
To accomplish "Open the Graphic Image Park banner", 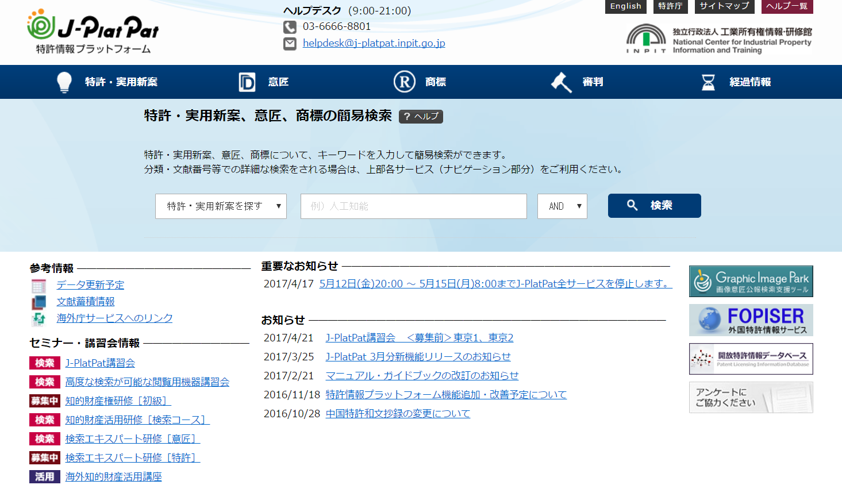I will click(x=751, y=282).
